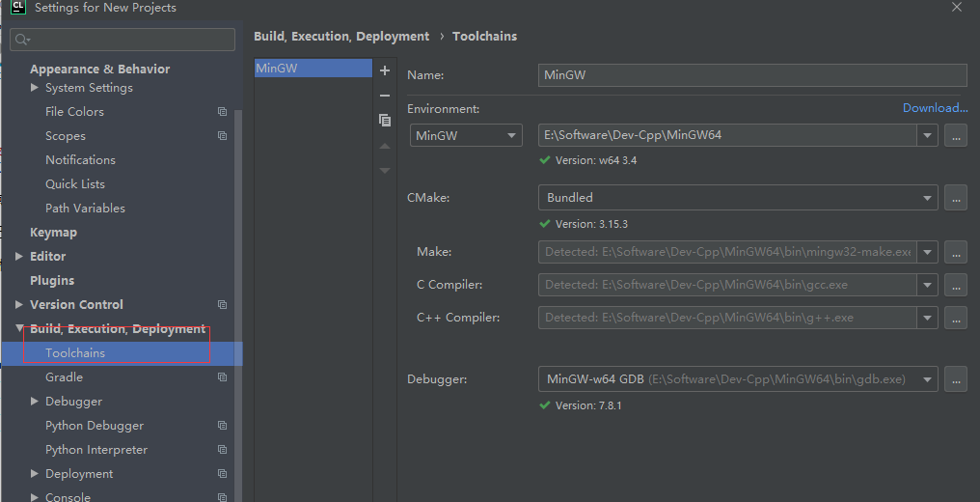Browse for MinGW environment path

pos(956,135)
